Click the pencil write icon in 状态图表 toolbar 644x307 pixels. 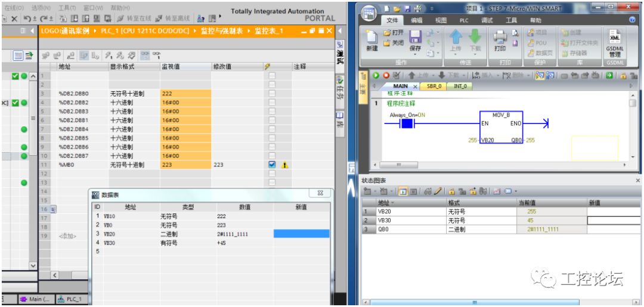pyautogui.click(x=438, y=192)
